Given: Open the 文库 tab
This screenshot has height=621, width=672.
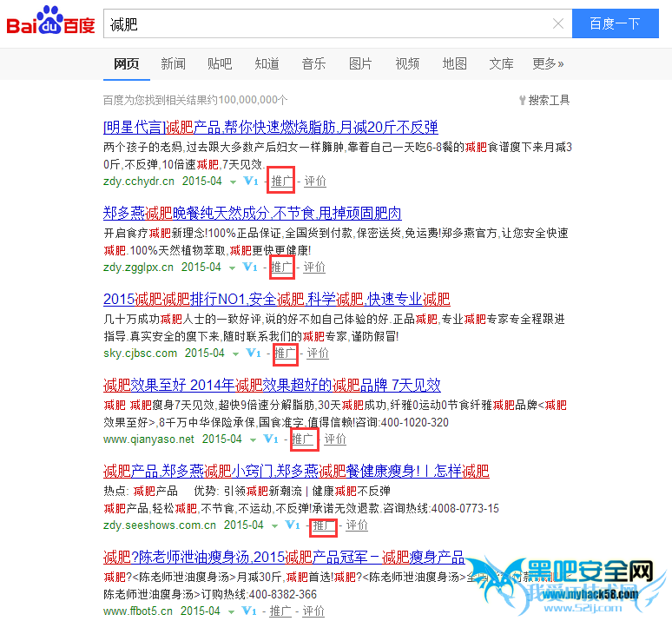Looking at the screenshot, I should [x=501, y=64].
